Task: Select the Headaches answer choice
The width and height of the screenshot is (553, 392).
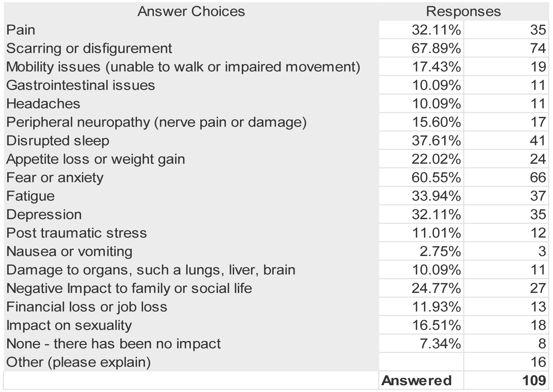Action: pos(43,104)
